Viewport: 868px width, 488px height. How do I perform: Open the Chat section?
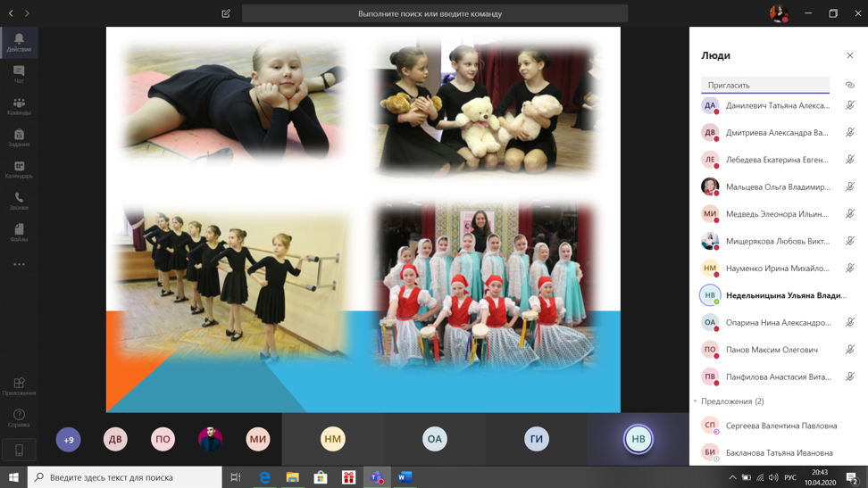coord(19,74)
